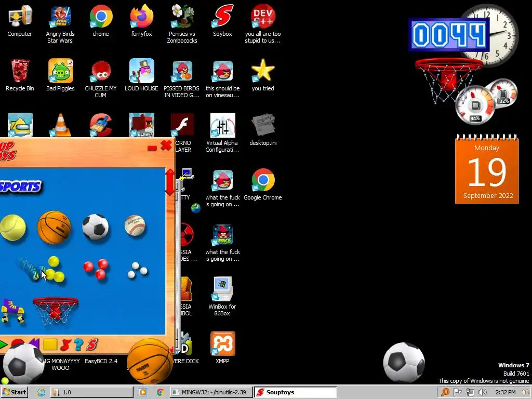Open the VLC traffic cone icon

pyautogui.click(x=61, y=125)
